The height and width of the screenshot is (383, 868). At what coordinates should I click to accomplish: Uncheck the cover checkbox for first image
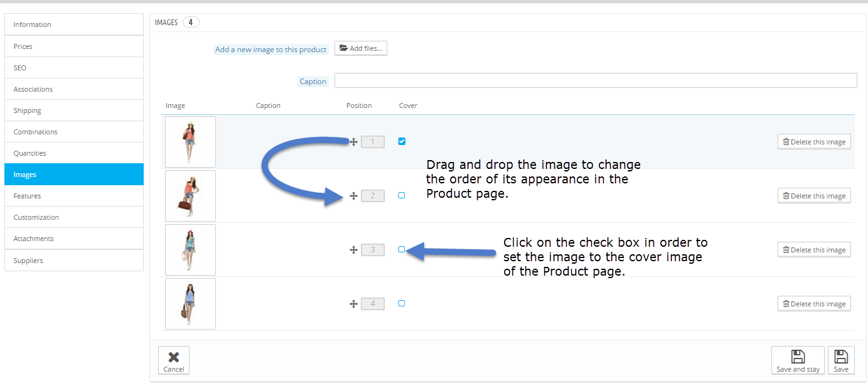(402, 141)
